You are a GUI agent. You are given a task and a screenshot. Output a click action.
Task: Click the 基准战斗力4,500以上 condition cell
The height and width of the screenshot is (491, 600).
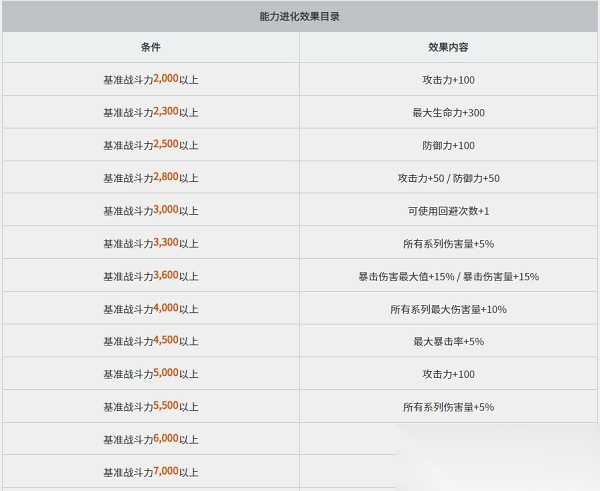pos(150,341)
